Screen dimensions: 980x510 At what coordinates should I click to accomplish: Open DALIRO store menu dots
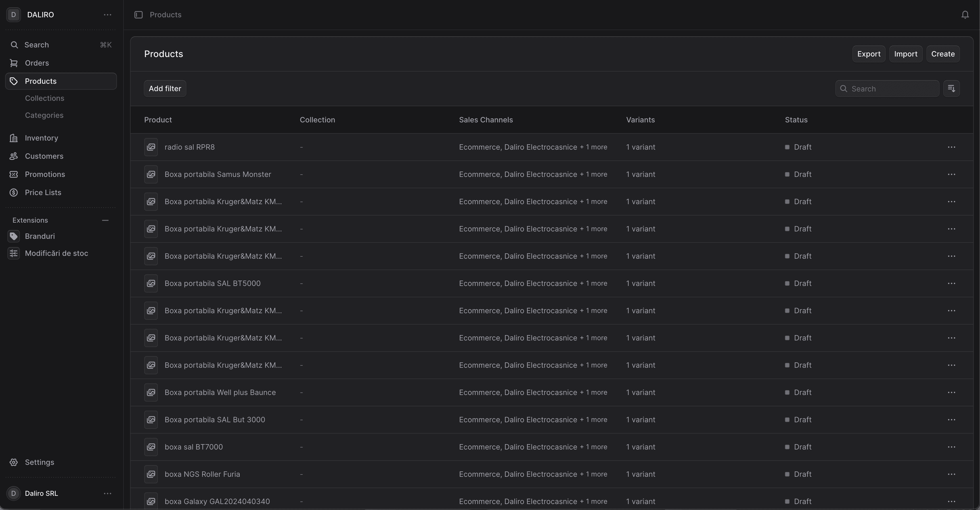[108, 15]
